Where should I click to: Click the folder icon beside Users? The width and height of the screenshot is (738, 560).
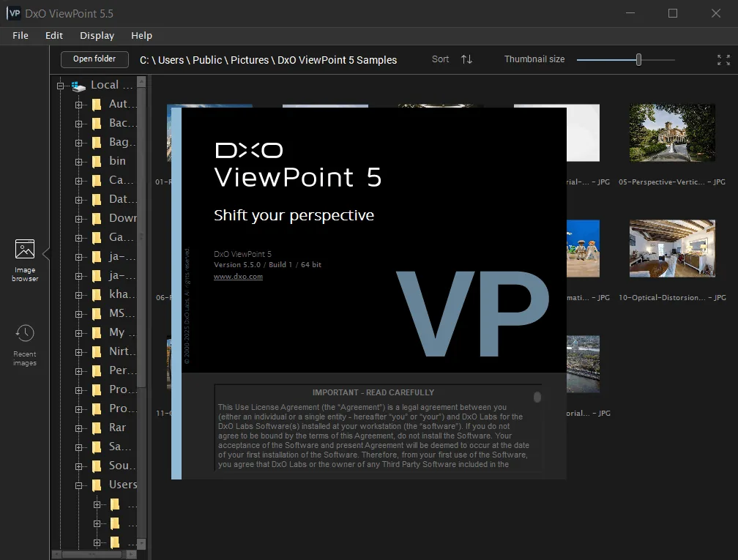click(97, 485)
